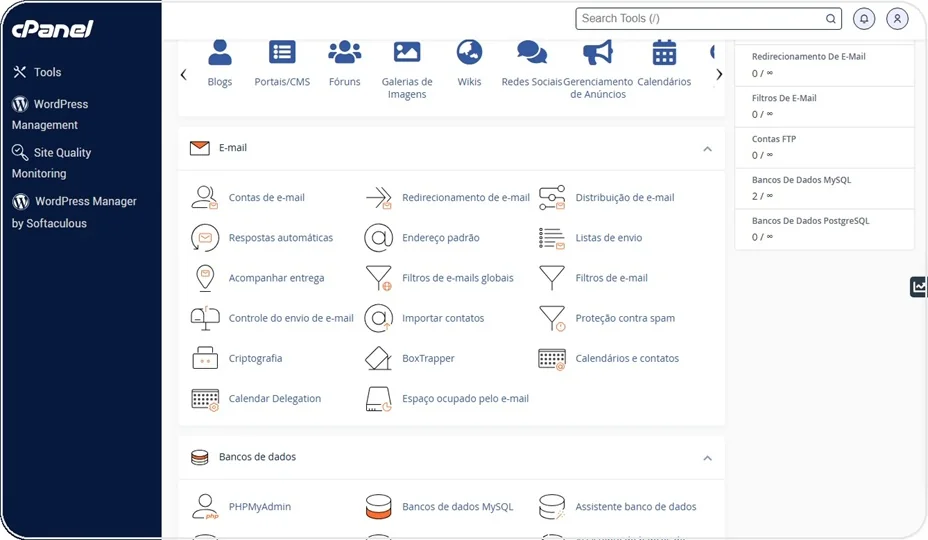Click the cPanel logo
The width and height of the screenshot is (928, 540).
pyautogui.click(x=53, y=28)
